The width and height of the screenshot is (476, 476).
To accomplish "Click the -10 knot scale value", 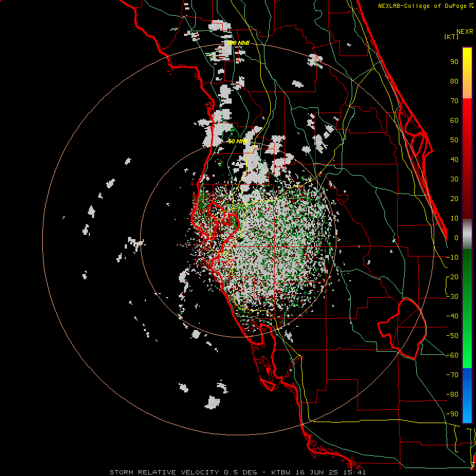I will pyautogui.click(x=452, y=258).
